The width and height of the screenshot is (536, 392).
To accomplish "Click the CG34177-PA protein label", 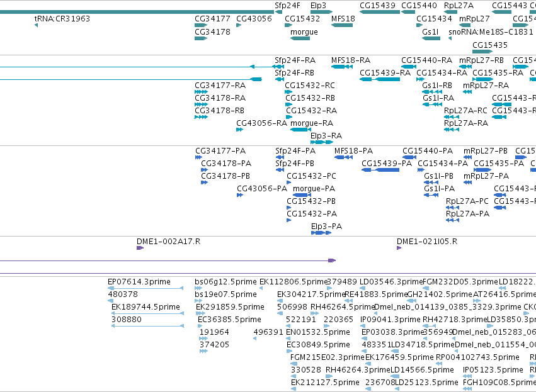I will (x=220, y=151).
